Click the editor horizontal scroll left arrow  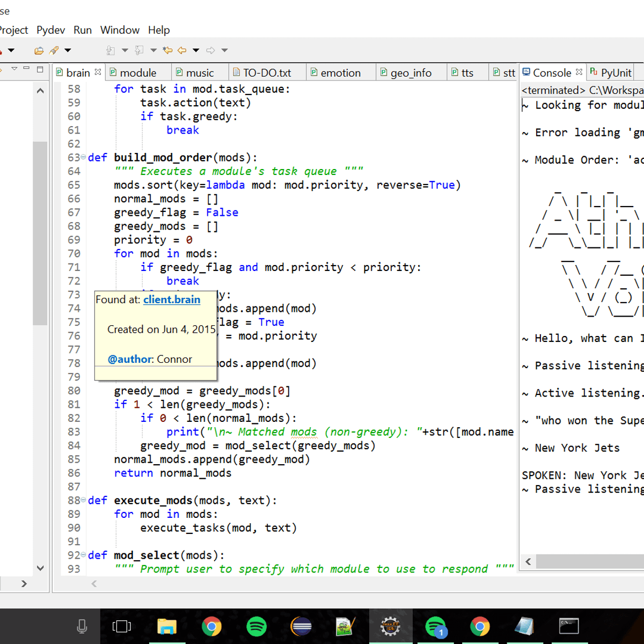click(x=94, y=583)
